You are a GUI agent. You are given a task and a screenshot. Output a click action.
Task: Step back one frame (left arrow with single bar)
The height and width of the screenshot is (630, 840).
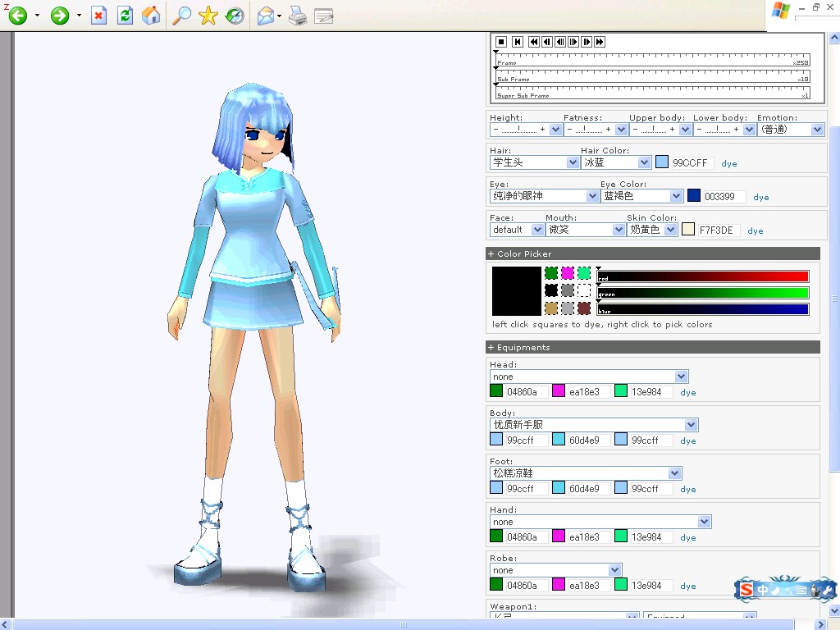pos(547,42)
